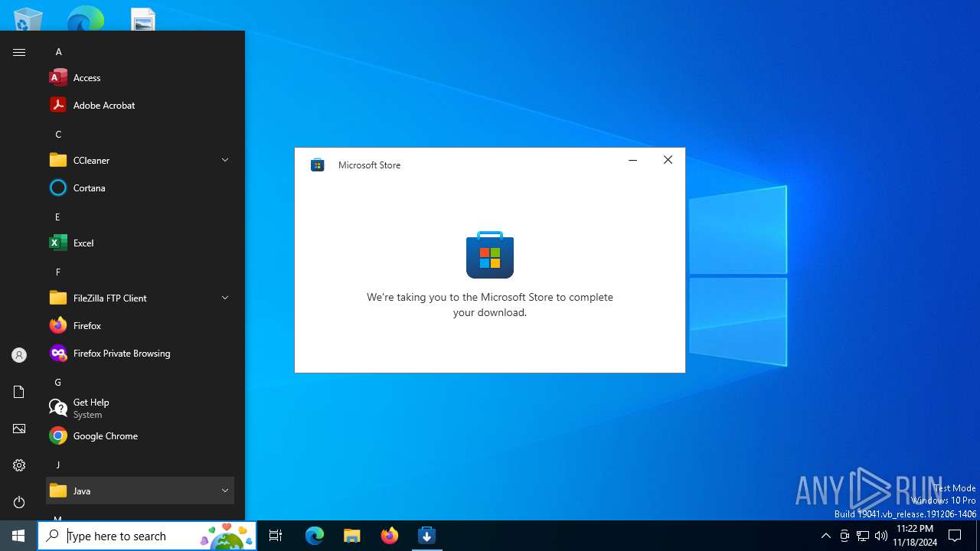
Task: Open Task View on the taskbar
Action: pos(276,536)
